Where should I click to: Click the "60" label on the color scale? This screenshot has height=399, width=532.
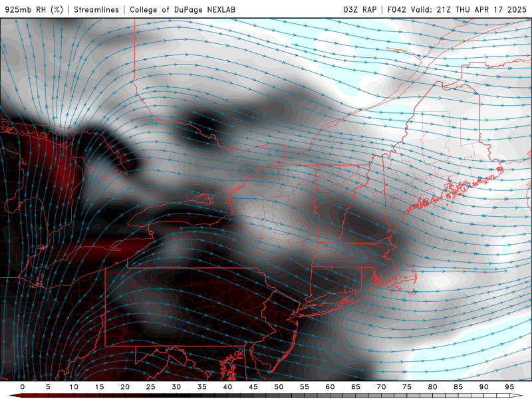330,387
